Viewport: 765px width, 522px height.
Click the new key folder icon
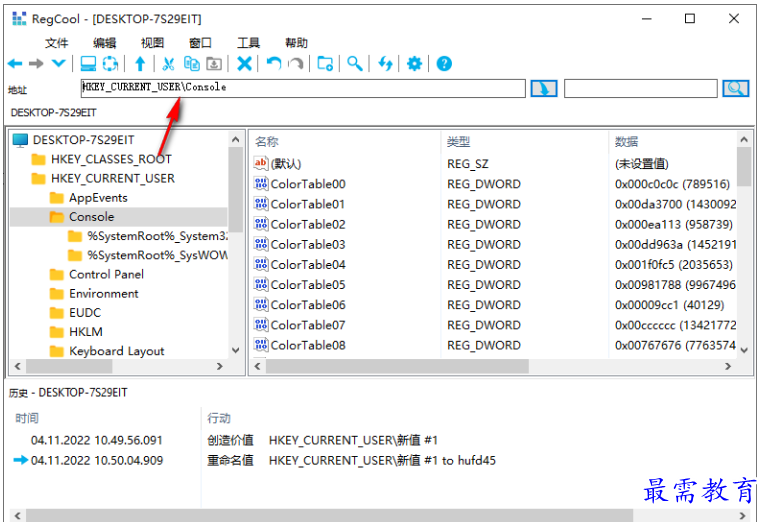325,63
